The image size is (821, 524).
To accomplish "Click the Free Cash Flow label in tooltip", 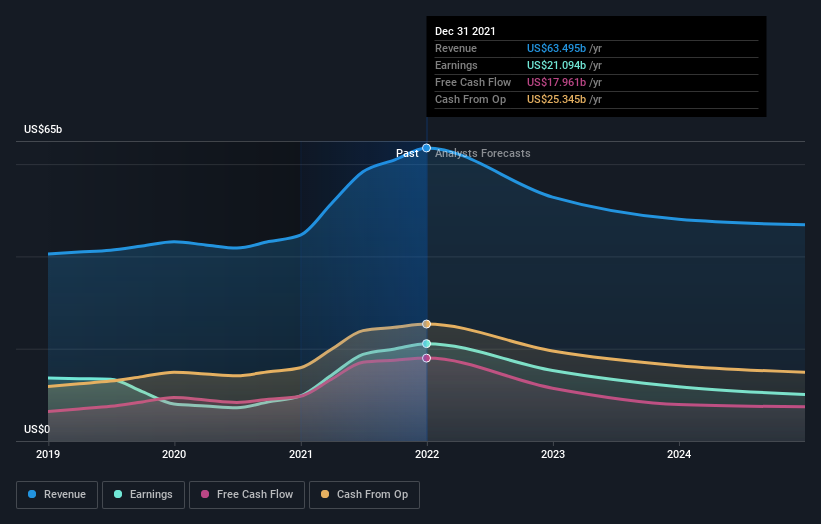I will pyautogui.click(x=473, y=82).
